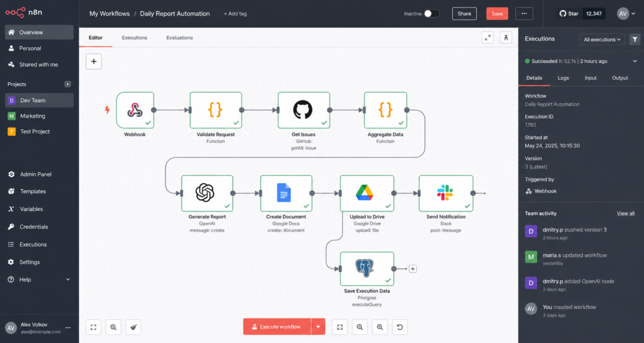This screenshot has width=644, height=343.
Task: Open the three-dots menu next to Save
Action: coord(524,14)
